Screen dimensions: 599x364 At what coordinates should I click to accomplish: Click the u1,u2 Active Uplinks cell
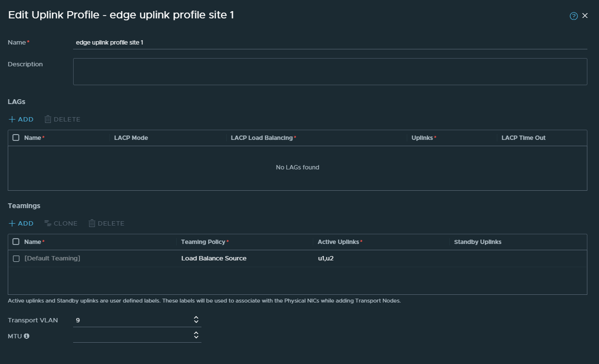point(325,258)
